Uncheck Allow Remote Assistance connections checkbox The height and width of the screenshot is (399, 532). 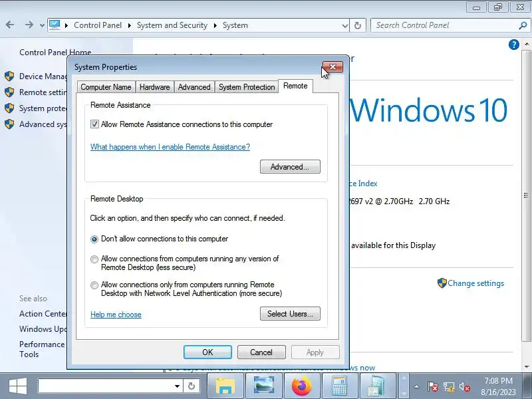point(94,124)
